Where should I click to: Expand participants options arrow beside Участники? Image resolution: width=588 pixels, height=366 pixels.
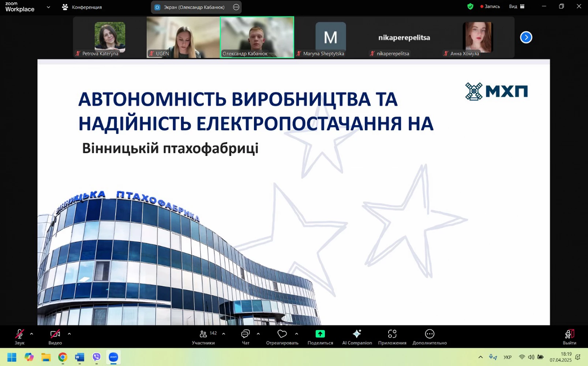tap(224, 334)
